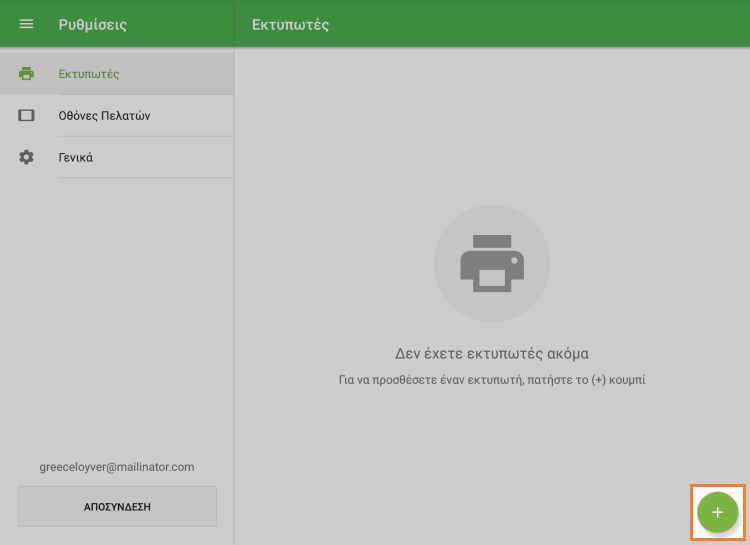The image size is (750, 545).
Task: Click the 'Δεν έχετε εκτυπωτές ακόμα' message
Action: point(491,353)
